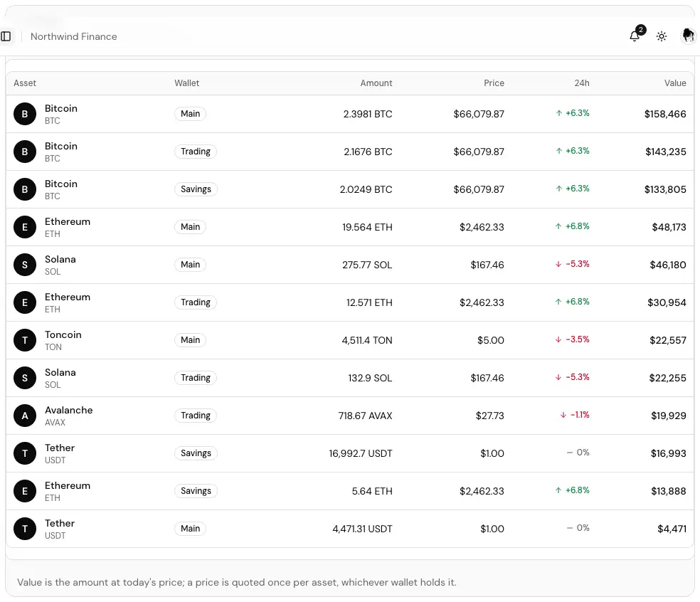
Task: Select the 16,992.7 USDT amount
Action: click(x=361, y=454)
